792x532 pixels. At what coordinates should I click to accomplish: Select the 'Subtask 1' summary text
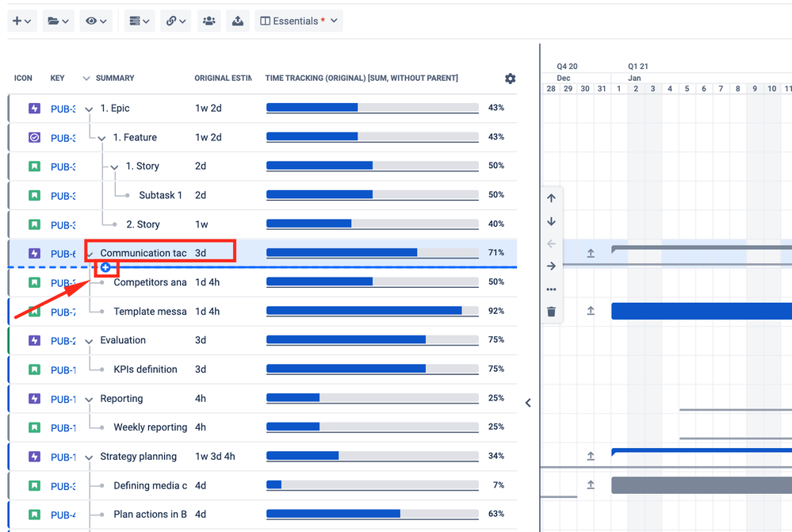pos(160,196)
